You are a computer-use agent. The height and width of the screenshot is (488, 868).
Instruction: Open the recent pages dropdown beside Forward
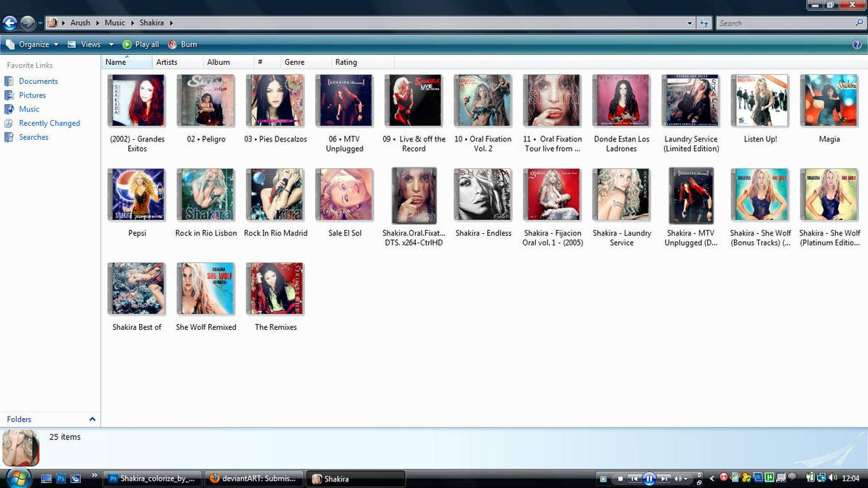[x=40, y=23]
